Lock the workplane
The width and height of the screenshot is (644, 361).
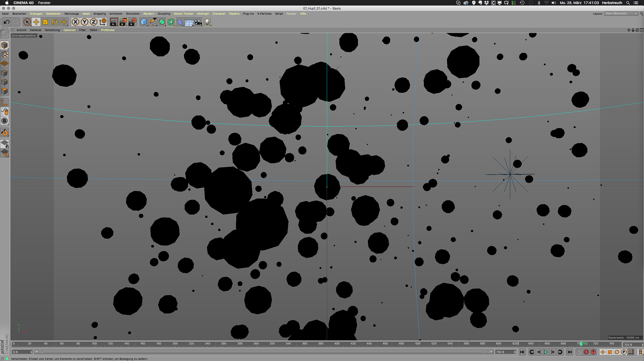pos(5,144)
